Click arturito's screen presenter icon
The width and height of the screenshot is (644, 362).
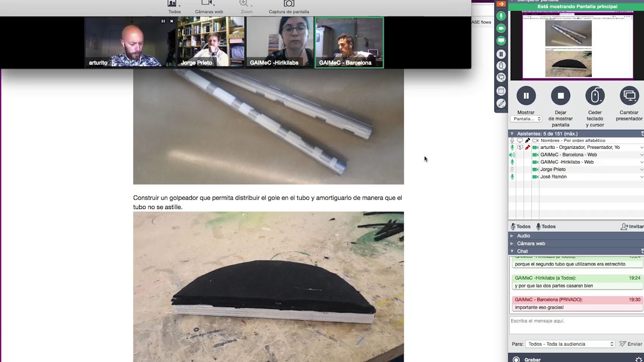pos(520,147)
